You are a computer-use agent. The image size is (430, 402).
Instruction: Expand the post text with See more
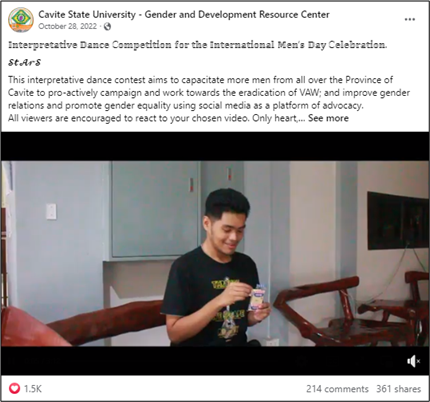pyautogui.click(x=328, y=118)
